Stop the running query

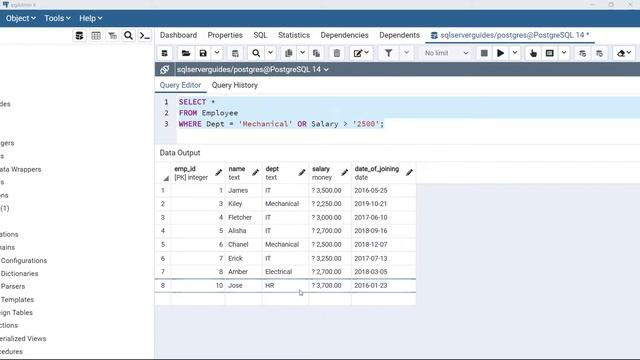tap(484, 53)
